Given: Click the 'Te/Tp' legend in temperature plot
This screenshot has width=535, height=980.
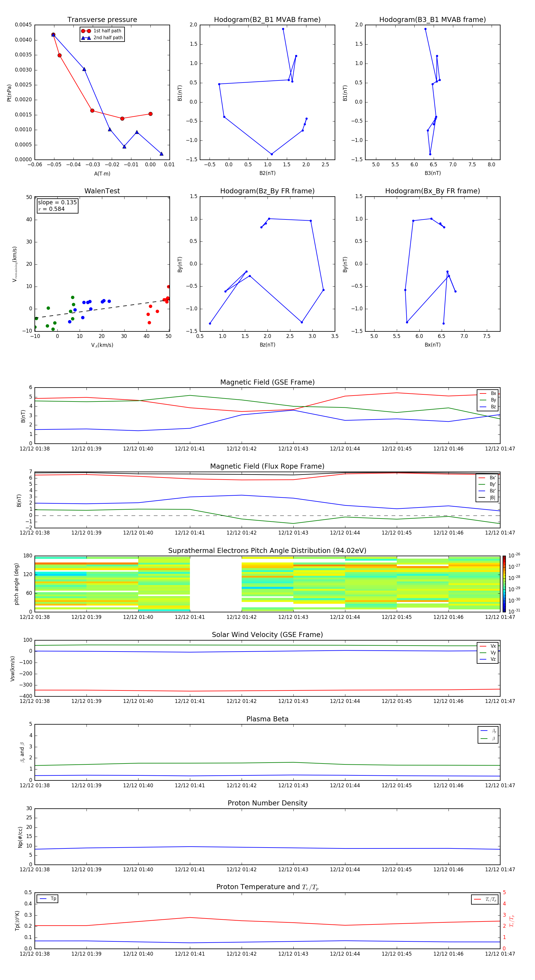Looking at the screenshot, I should coord(485,899).
